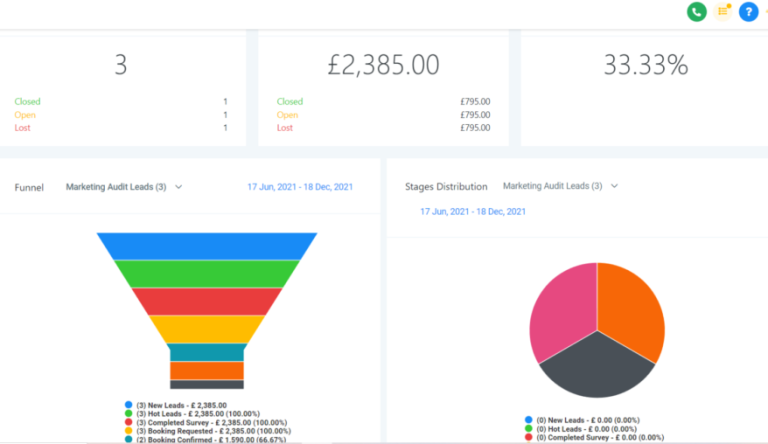Screen dimensions: 768x444
Task: Toggle Completed Survey legend dot under funnel
Action: [130, 422]
